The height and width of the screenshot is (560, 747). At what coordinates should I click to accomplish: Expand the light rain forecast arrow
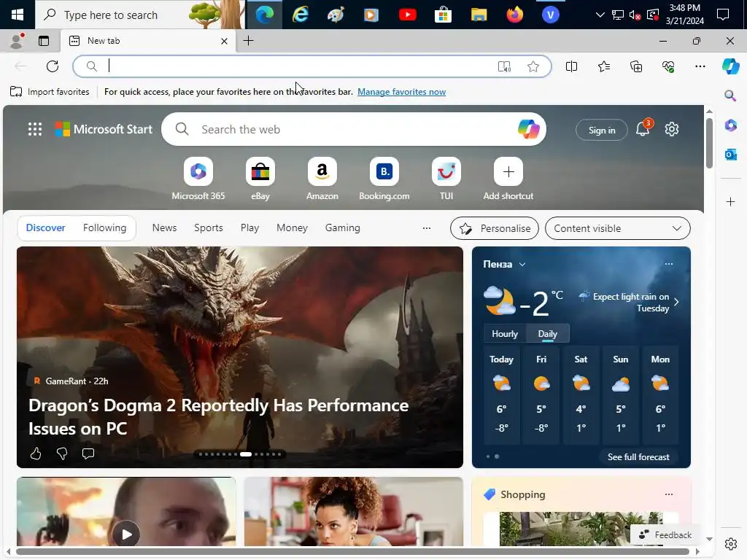coord(676,302)
